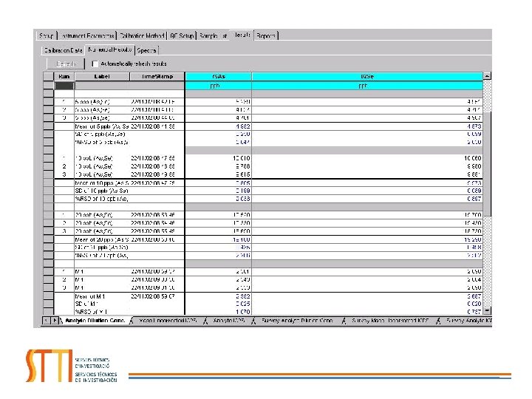Screen dimensions: 532x399
Task: Click the 'SD of M1' label cell
Action: (x=102, y=304)
